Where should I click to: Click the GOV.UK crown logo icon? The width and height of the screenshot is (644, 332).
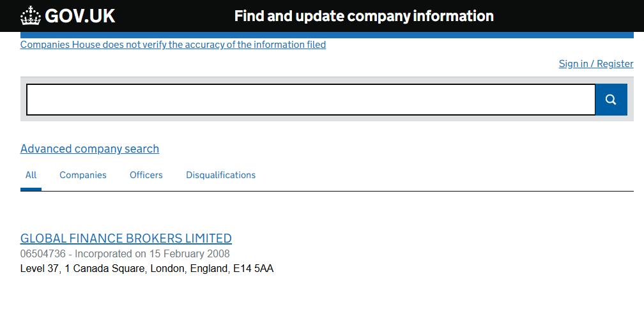click(x=31, y=15)
